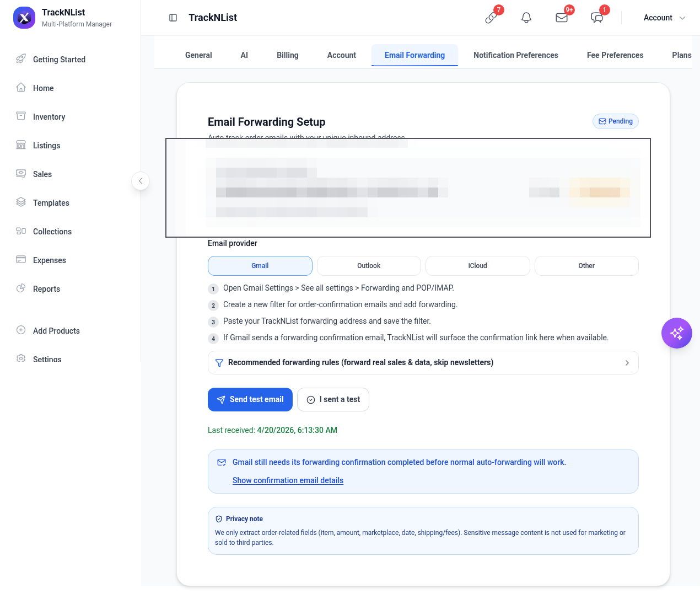700x605 pixels.
Task: Select Outlook as email provider
Action: point(369,266)
